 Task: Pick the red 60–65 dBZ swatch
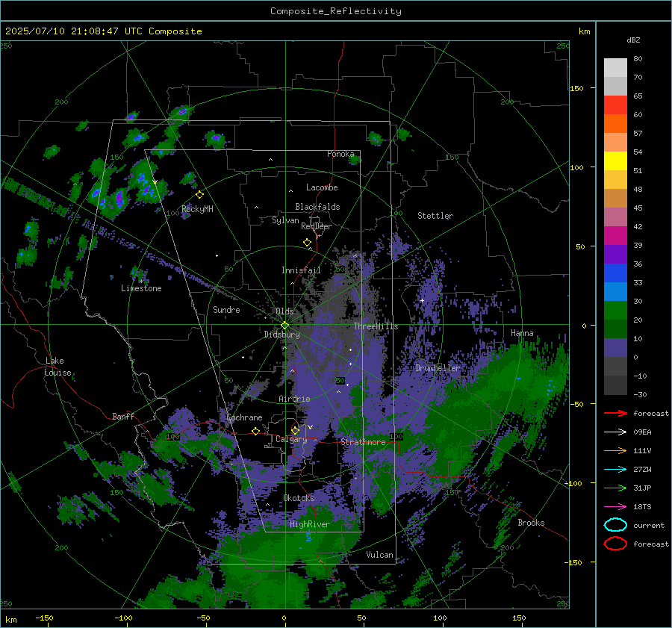point(615,105)
